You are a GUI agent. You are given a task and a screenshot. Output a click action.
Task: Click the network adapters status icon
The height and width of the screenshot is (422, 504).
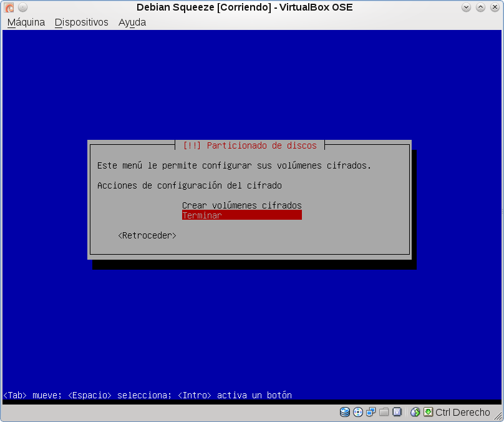point(371,412)
